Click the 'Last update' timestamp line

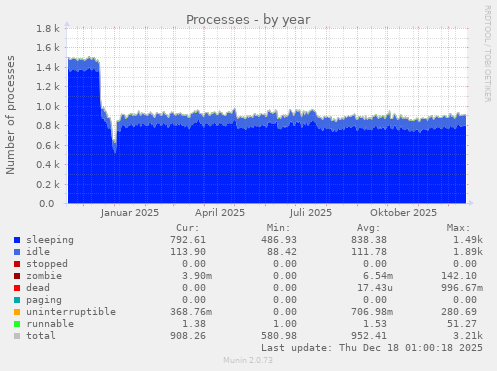pos(372,348)
